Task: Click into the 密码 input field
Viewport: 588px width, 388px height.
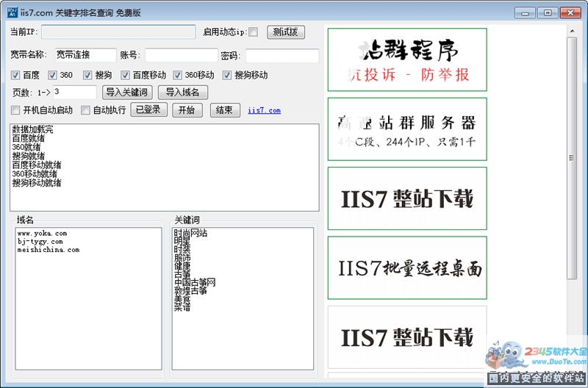Action: coord(282,56)
